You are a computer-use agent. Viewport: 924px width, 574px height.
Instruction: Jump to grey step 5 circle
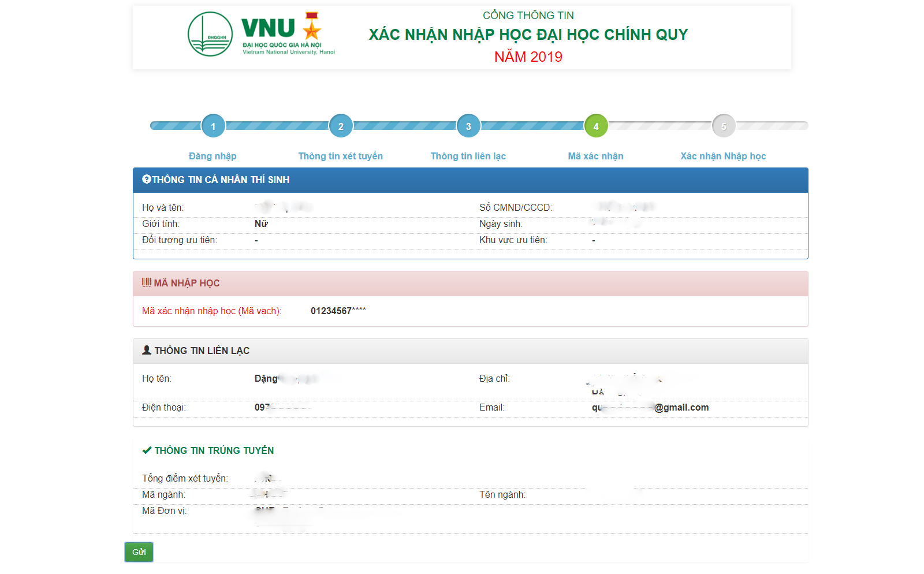pyautogui.click(x=724, y=126)
